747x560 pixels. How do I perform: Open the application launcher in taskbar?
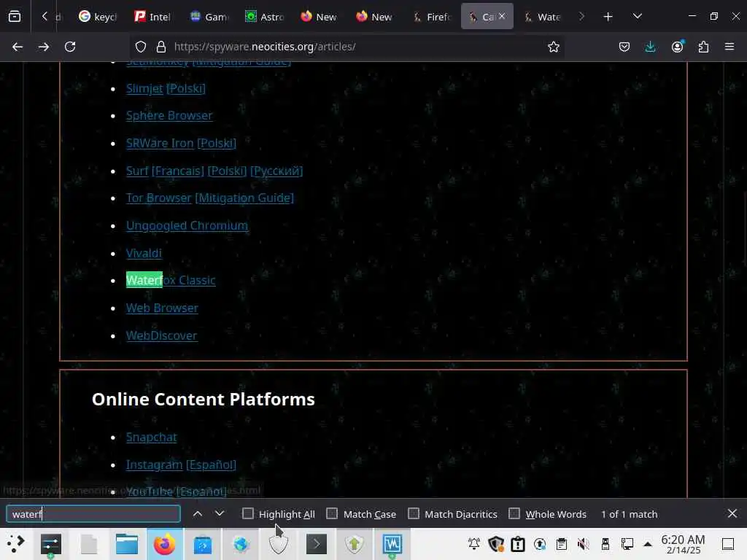(16, 544)
